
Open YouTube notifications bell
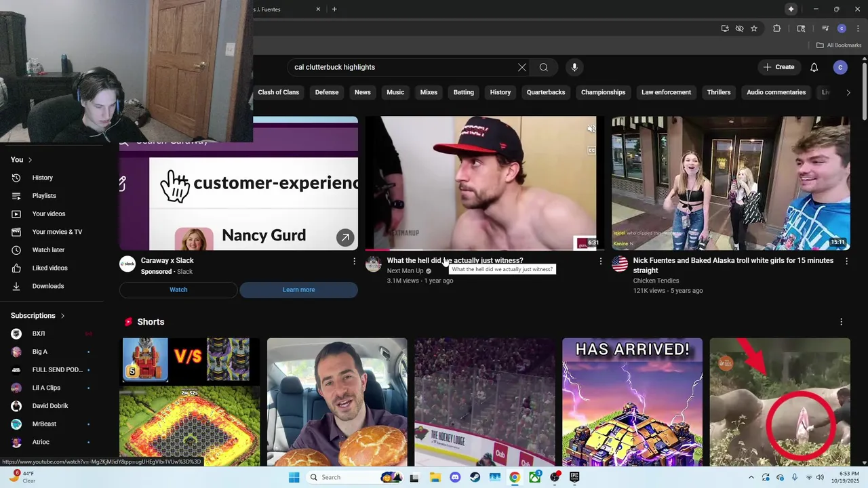814,67
